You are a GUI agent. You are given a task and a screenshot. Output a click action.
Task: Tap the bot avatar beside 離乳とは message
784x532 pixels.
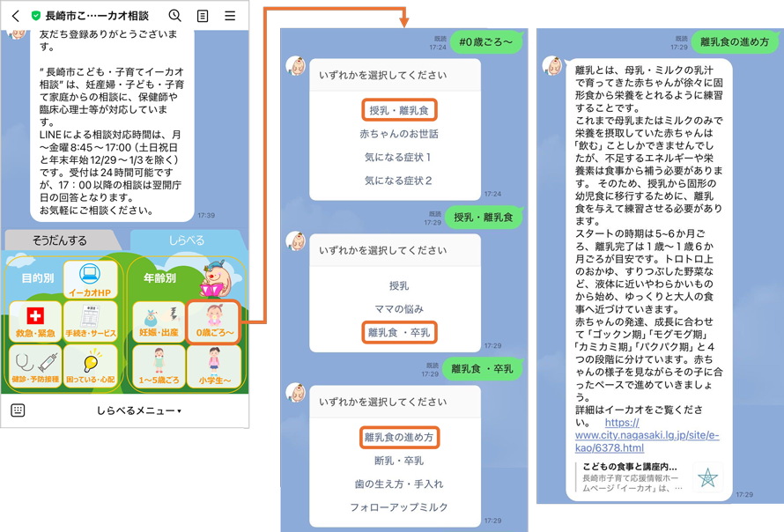[552, 65]
